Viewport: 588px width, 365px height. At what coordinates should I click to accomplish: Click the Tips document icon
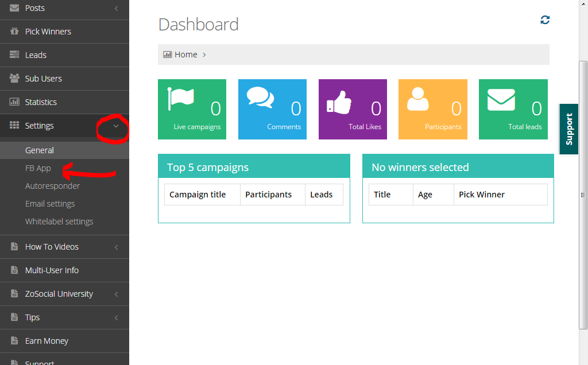coord(14,317)
